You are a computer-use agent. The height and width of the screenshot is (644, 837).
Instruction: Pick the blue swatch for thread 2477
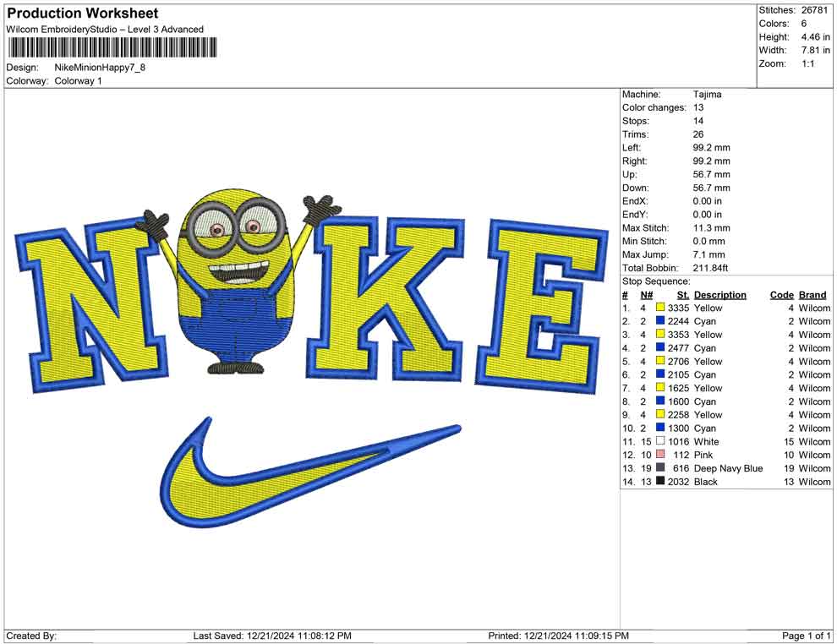(660, 347)
